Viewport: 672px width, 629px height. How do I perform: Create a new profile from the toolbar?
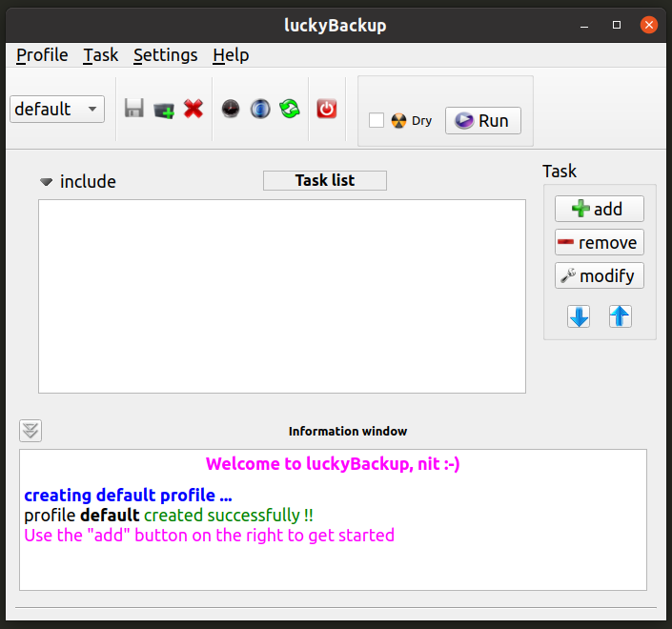coord(164,110)
